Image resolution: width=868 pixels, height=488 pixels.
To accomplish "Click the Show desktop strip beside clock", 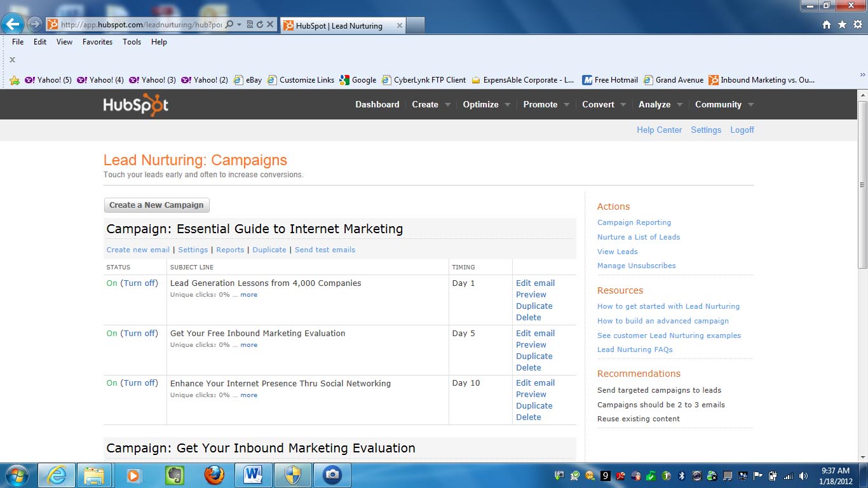I will [x=863, y=475].
